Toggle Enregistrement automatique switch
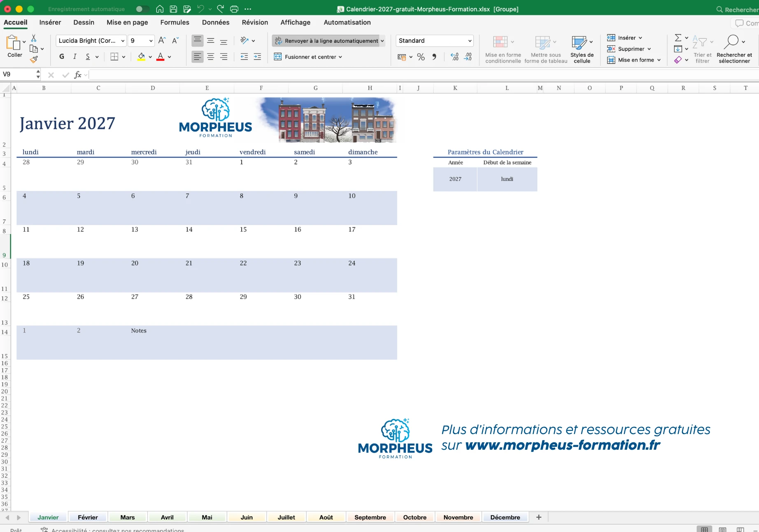The image size is (759, 532). (142, 9)
